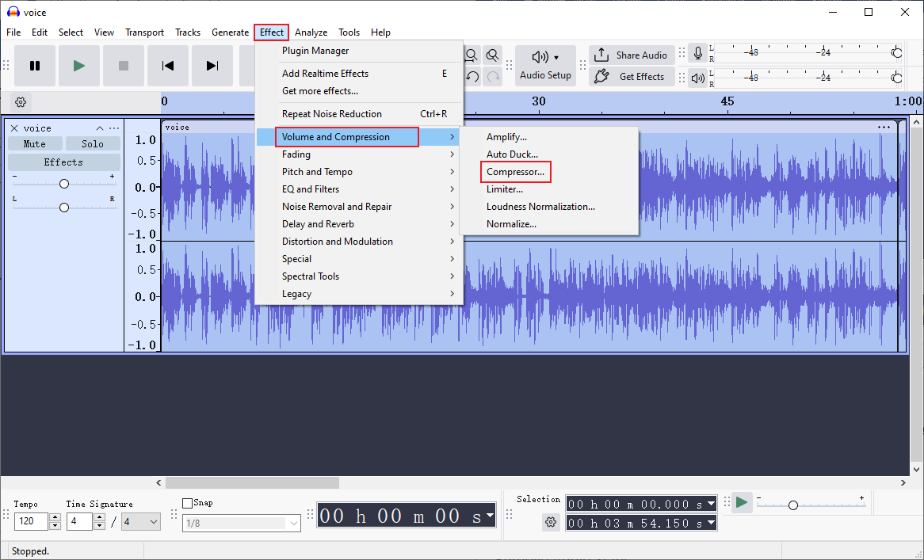Open the time signature denominator dropdown
924x560 pixels.
coord(140,521)
